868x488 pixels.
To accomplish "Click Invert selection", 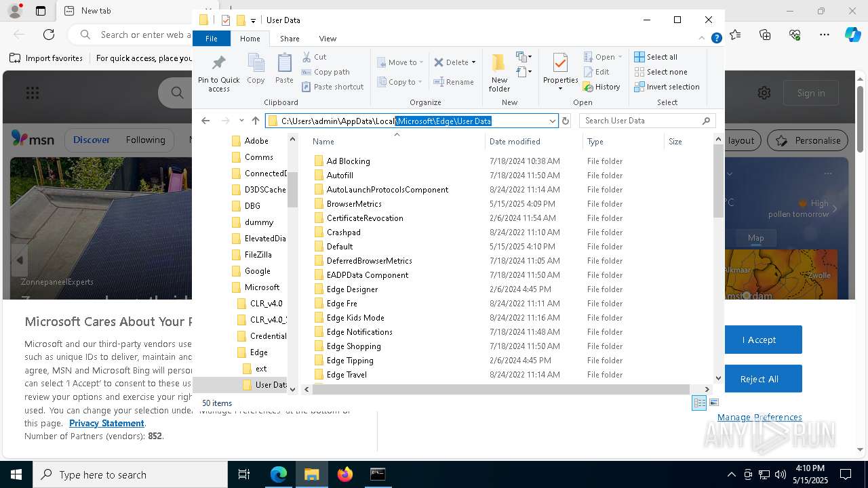I will point(667,87).
